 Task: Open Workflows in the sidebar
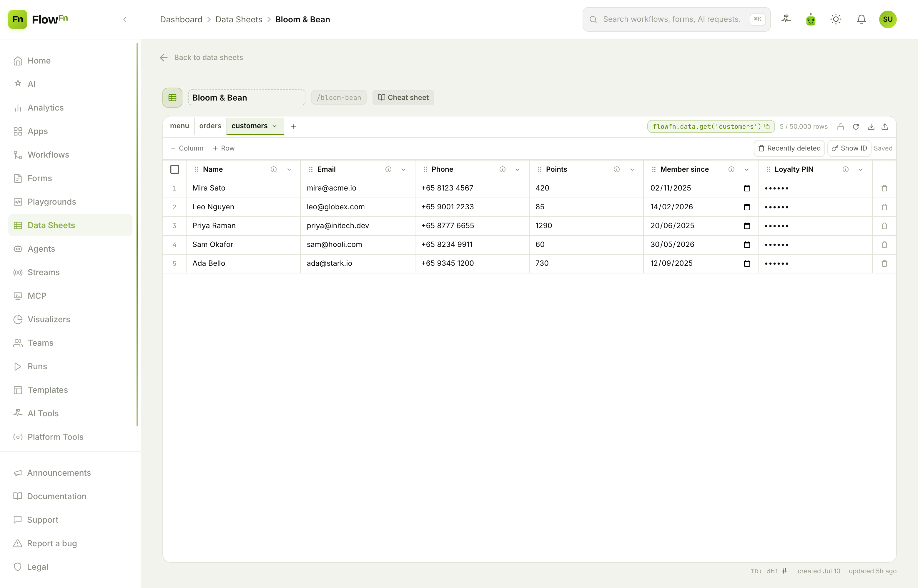point(70,155)
